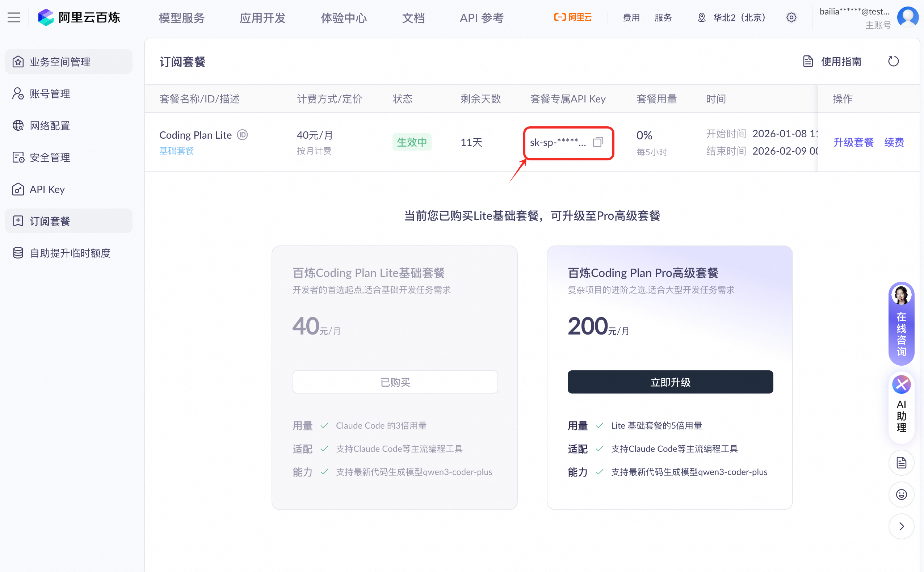Open 自助提升临时额度 in the sidebar
This screenshot has height=572, width=924.
[x=69, y=253]
